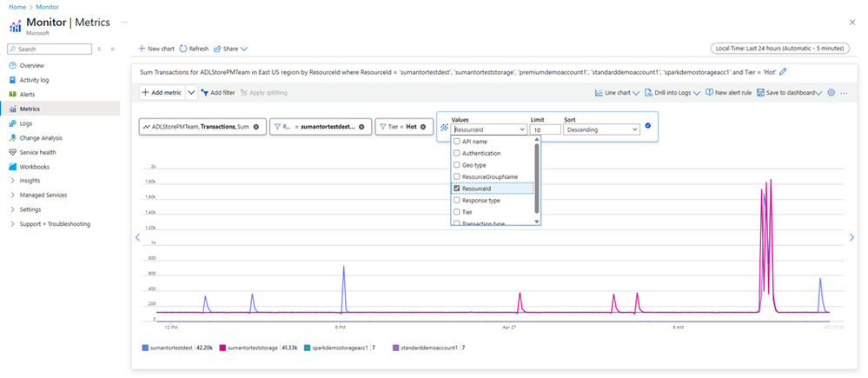Image resolution: width=868 pixels, height=378 pixels.
Task: Remove the Tier = Hot filter
Action: click(x=425, y=126)
